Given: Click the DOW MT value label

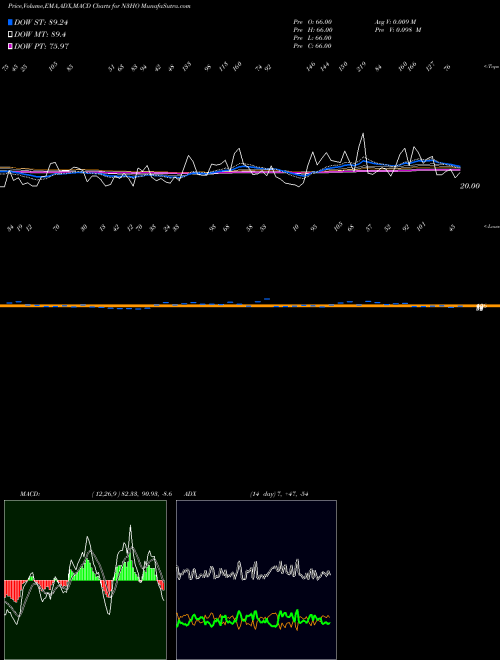Looking at the screenshot, I should [40, 35].
